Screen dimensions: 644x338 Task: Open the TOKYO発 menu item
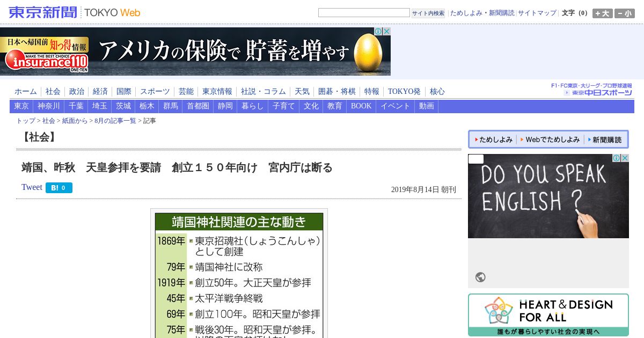(405, 92)
